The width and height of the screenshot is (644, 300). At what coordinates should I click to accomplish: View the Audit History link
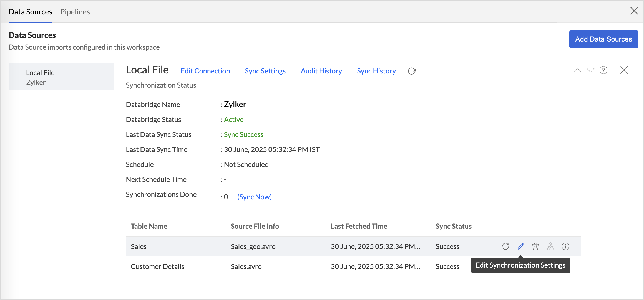(x=321, y=71)
